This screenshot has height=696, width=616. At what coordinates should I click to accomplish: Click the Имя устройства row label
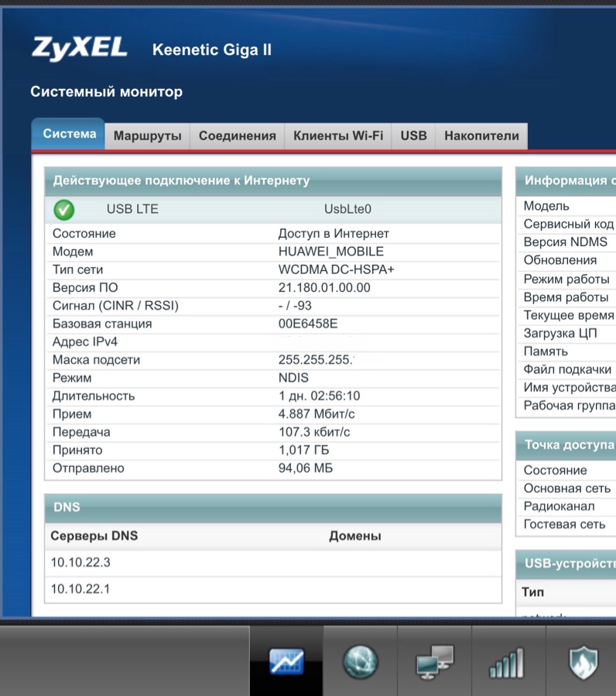pyautogui.click(x=570, y=388)
